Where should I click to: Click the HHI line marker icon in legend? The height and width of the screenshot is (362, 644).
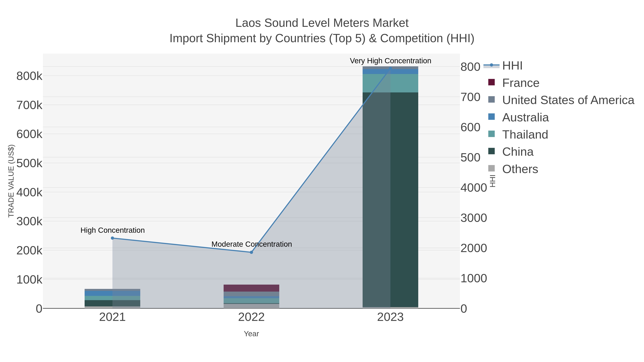pos(491,65)
